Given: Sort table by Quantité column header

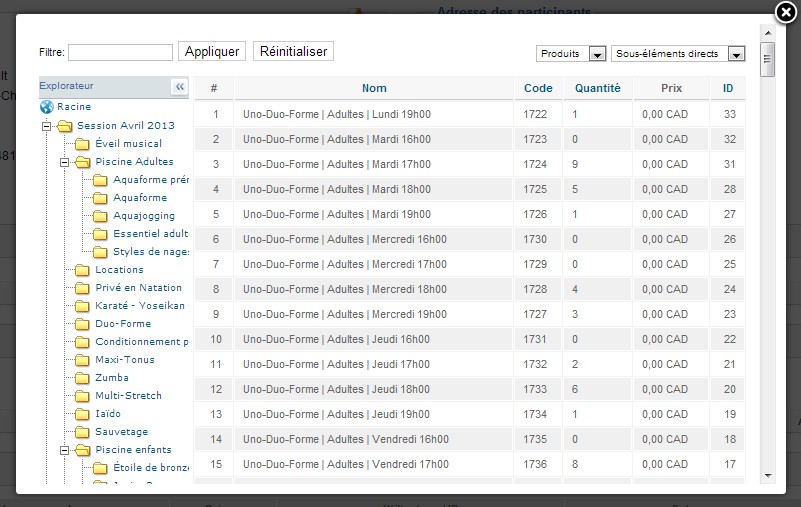Looking at the screenshot, I should 597,88.
